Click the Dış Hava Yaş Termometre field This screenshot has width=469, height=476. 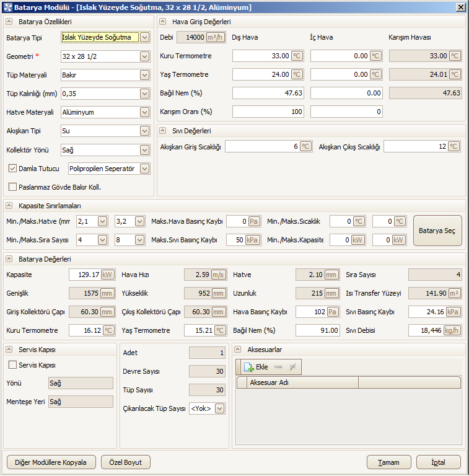(268, 74)
